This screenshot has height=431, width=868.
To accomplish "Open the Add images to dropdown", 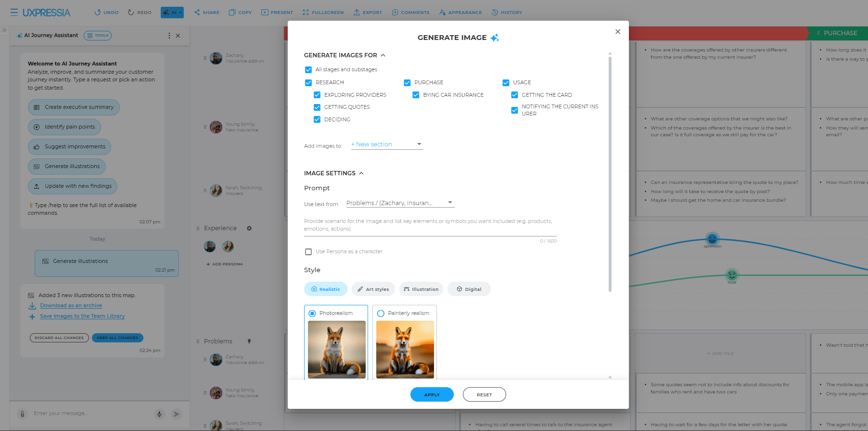I will coord(387,144).
